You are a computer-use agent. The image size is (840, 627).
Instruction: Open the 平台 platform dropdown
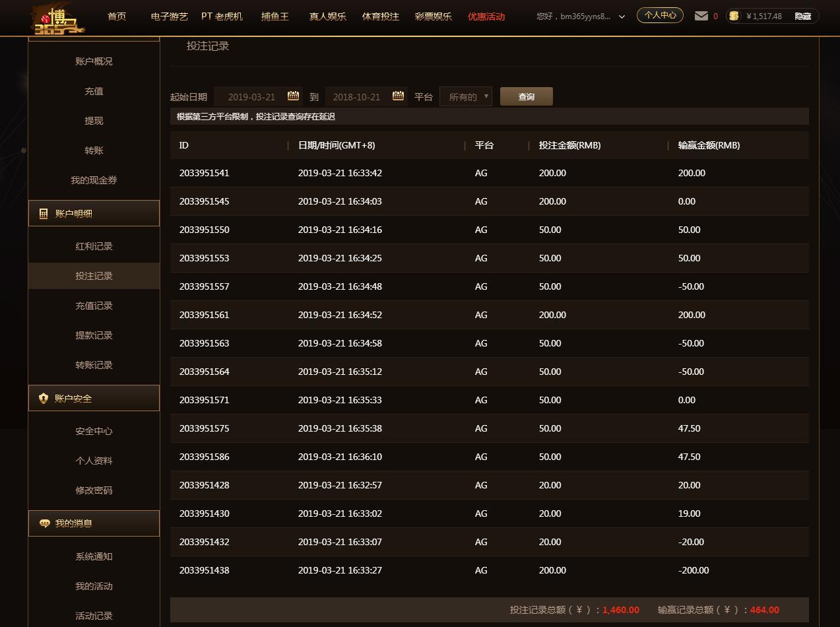(466, 97)
